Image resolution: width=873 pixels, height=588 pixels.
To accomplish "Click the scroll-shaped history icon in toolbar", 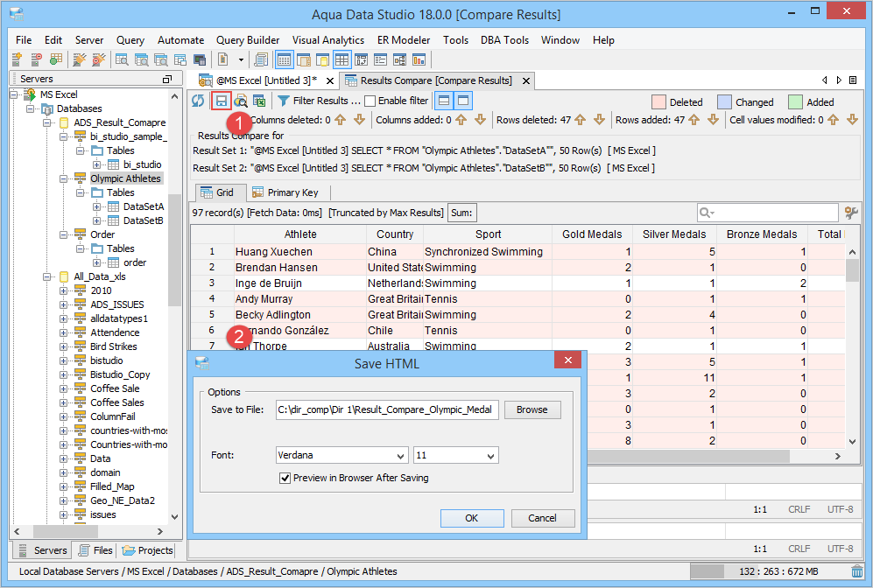I will [x=261, y=59].
